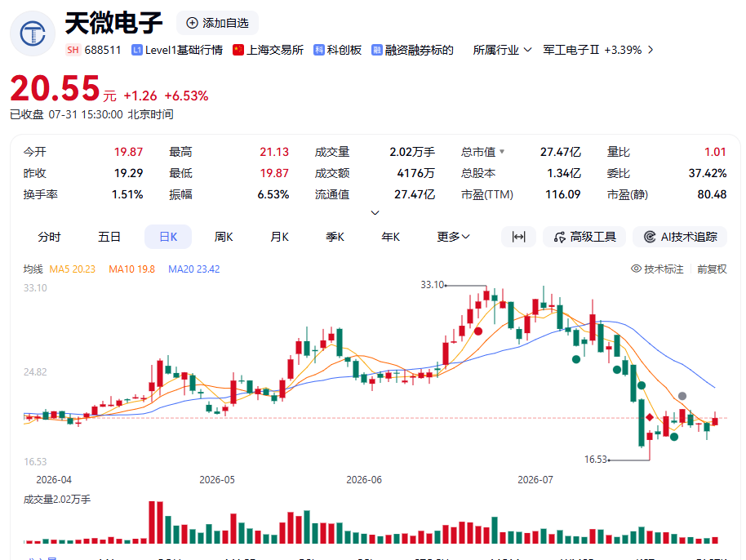Image resolution: width=746 pixels, height=560 pixels.
Task: Expand the 所属行业 dropdown
Action: pyautogui.click(x=502, y=50)
